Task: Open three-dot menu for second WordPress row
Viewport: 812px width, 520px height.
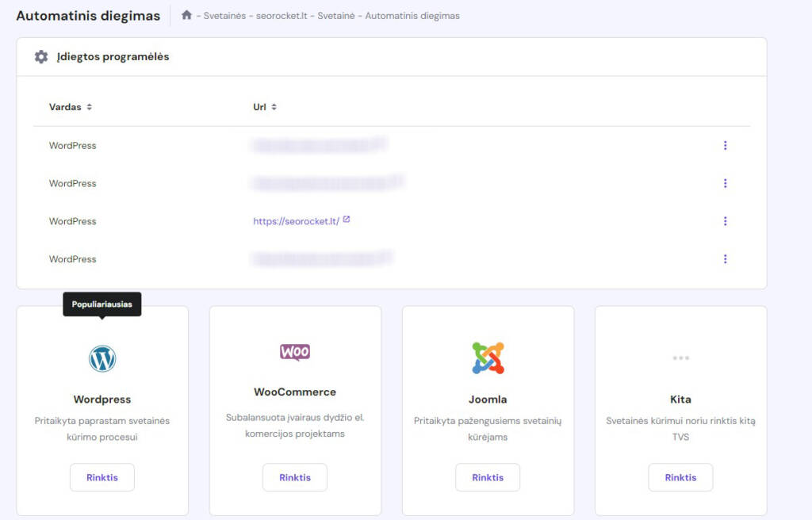Action: coord(725,183)
